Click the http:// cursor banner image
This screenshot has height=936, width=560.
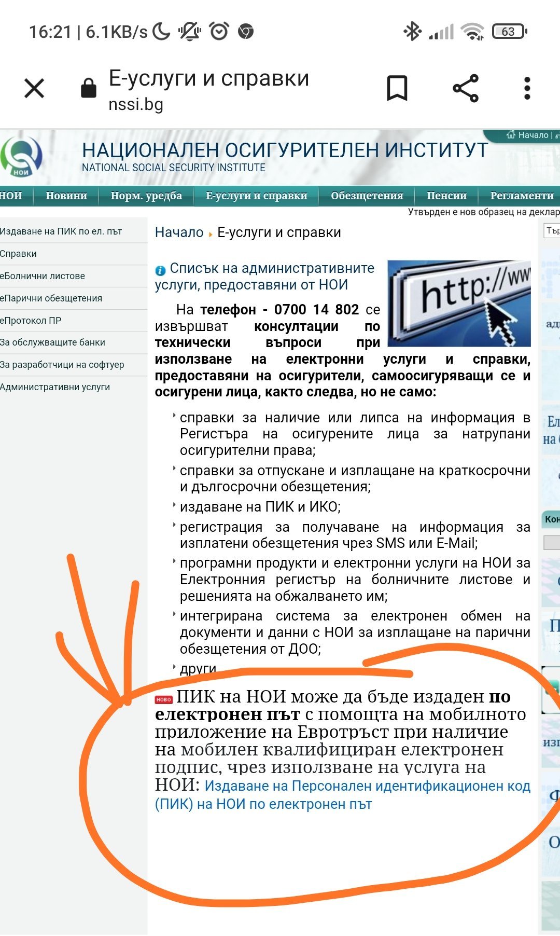pos(459,303)
